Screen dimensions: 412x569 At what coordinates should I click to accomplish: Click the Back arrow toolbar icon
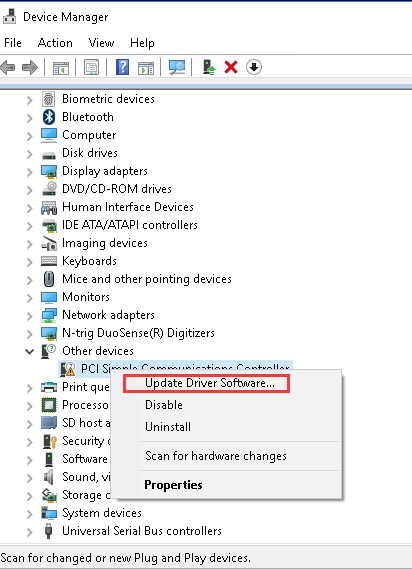pos(8,67)
